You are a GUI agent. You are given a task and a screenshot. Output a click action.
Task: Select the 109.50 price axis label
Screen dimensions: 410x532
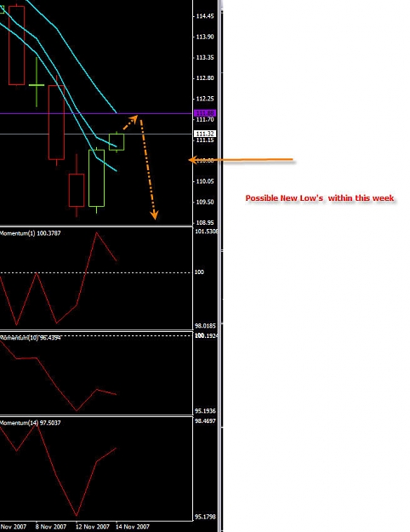click(x=205, y=203)
